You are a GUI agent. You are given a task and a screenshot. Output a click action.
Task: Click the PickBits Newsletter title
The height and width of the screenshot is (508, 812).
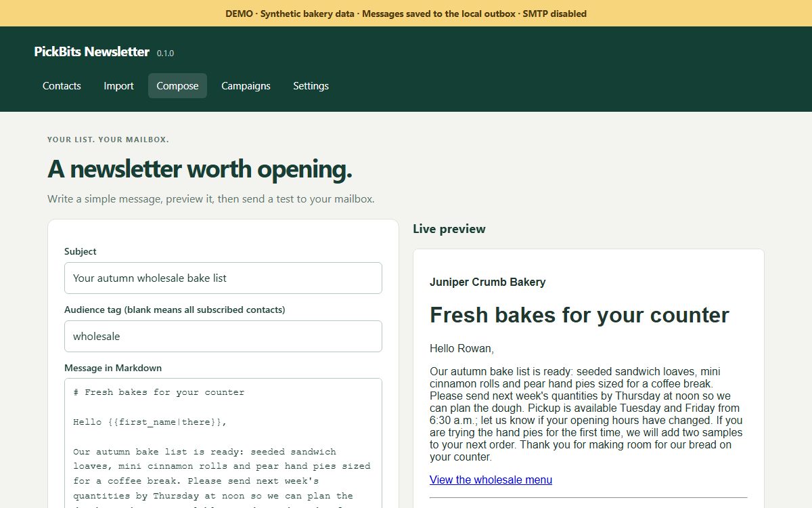(91, 51)
